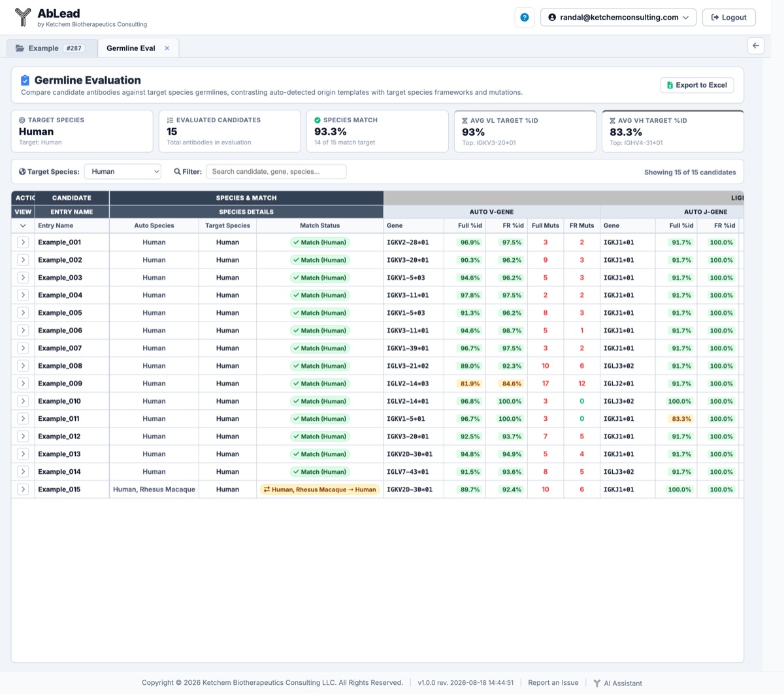Viewport: 784px width, 694px height.
Task: Click the AI Assistant antibody icon
Action: [596, 683]
